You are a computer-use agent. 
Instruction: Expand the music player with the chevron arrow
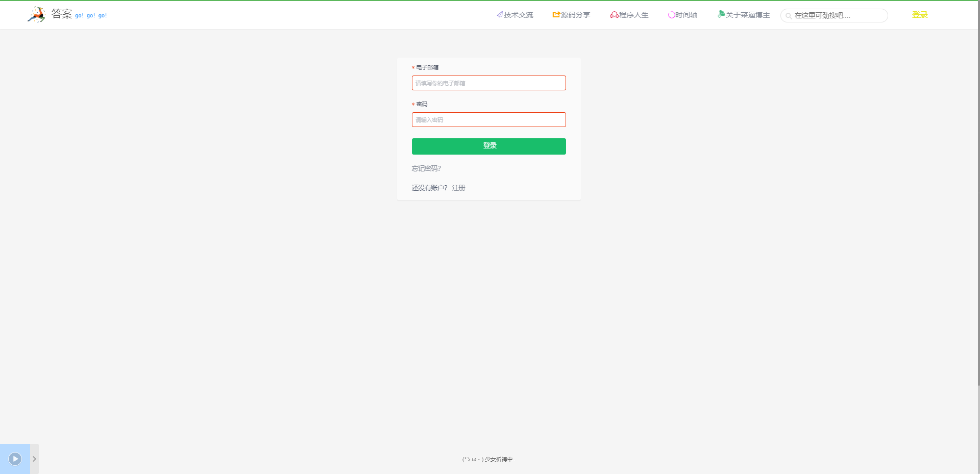34,459
